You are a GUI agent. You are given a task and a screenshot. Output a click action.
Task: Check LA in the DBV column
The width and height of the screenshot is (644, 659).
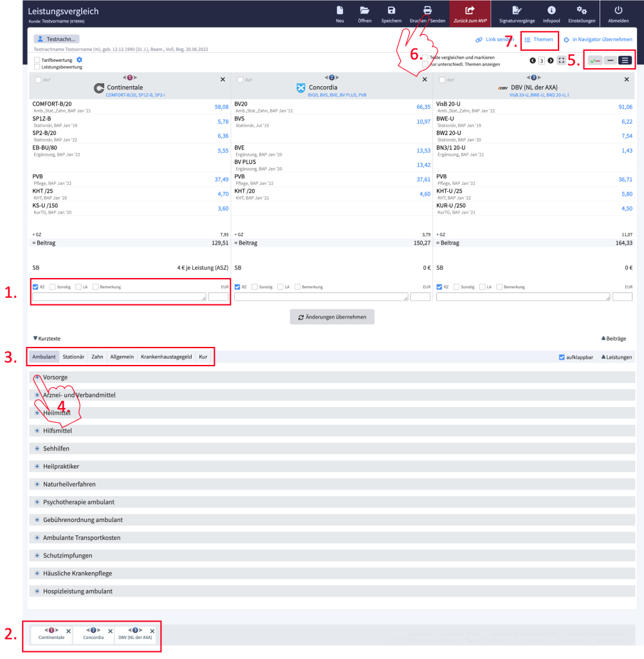[x=483, y=287]
